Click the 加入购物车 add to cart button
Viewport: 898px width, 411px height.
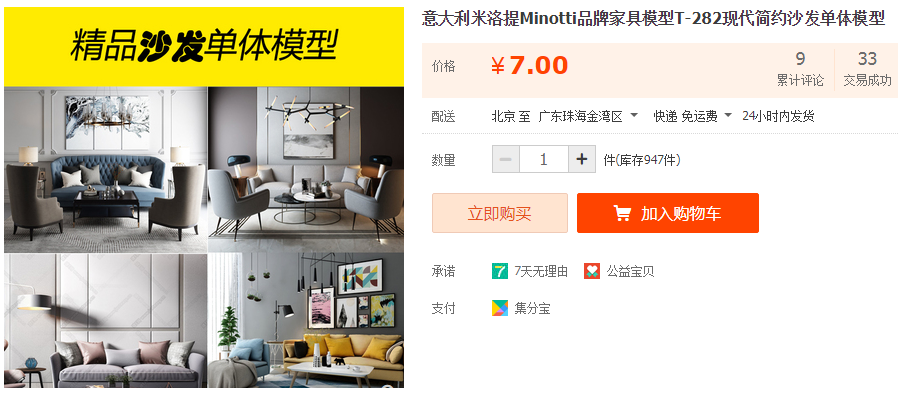[x=668, y=213]
